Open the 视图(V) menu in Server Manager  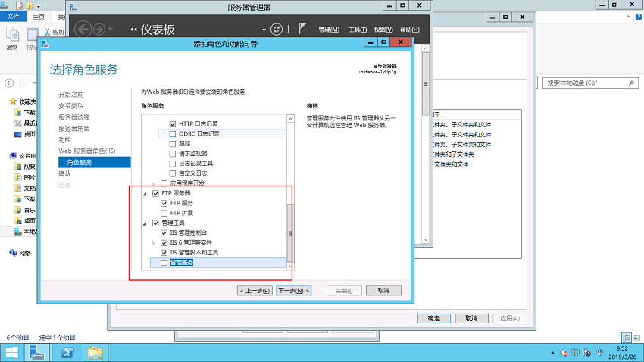(x=383, y=30)
